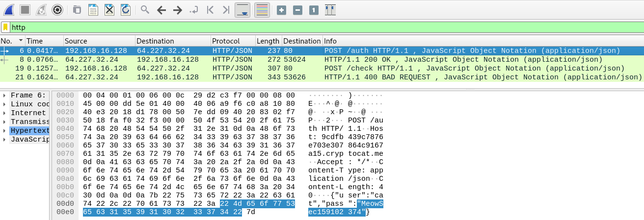The width and height of the screenshot is (644, 220).
Task: Open capture options gear icon
Action: (57, 9)
